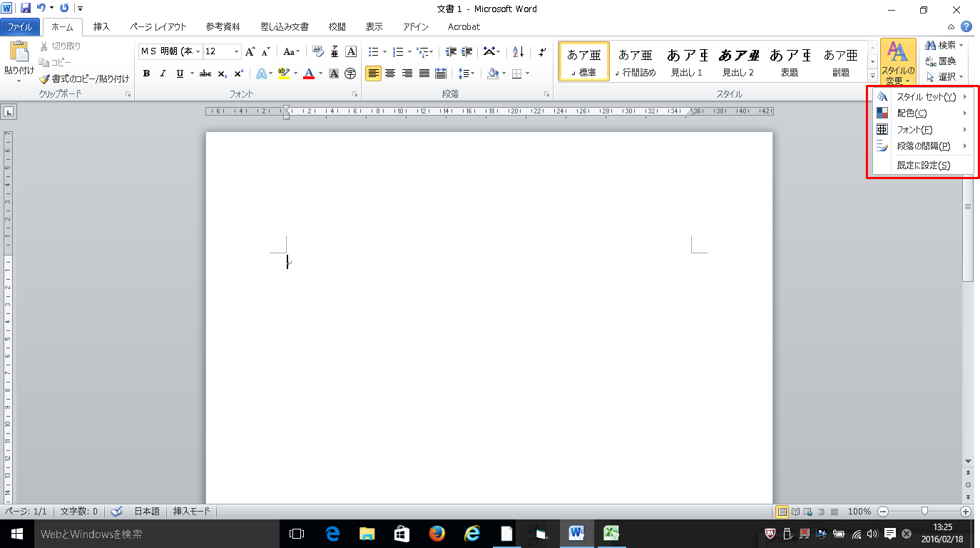Clear formatting with the eraser icon
Viewport: 980px width, 548px height.
[x=318, y=51]
